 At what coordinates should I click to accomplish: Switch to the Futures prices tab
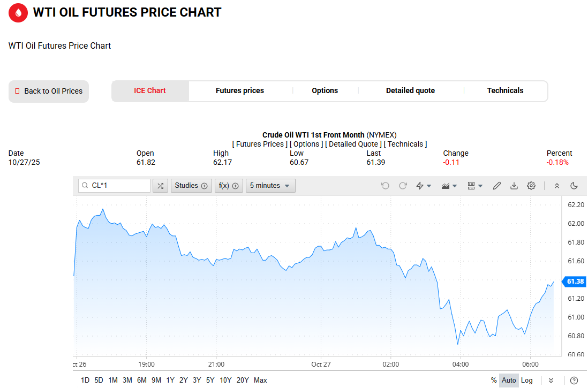point(240,91)
